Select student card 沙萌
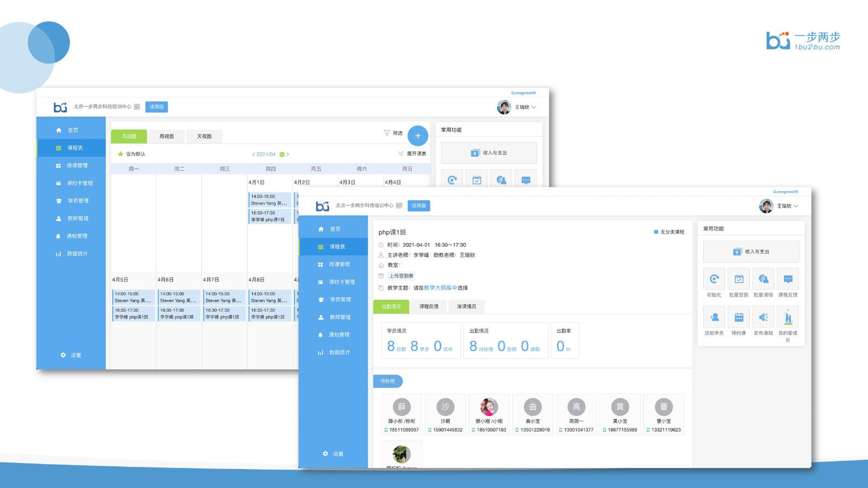The height and width of the screenshot is (488, 868). (x=445, y=415)
